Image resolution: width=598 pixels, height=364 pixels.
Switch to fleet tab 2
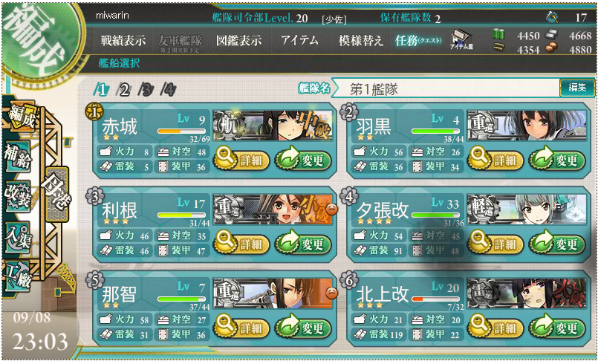tap(124, 90)
